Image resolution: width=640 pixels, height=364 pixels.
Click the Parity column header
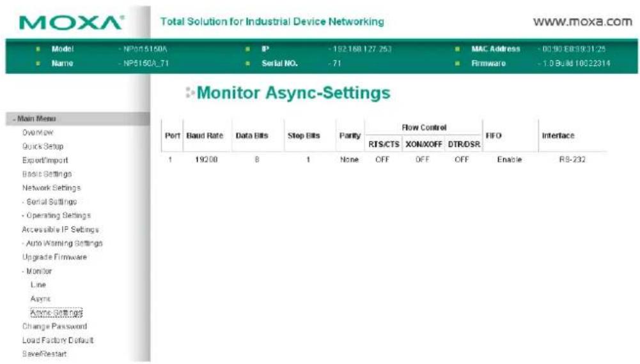[x=350, y=136]
